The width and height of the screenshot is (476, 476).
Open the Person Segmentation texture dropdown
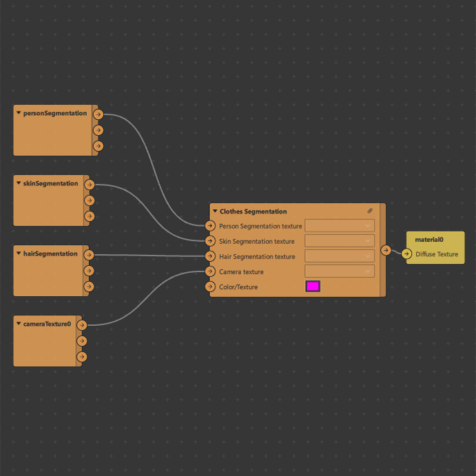(x=340, y=225)
